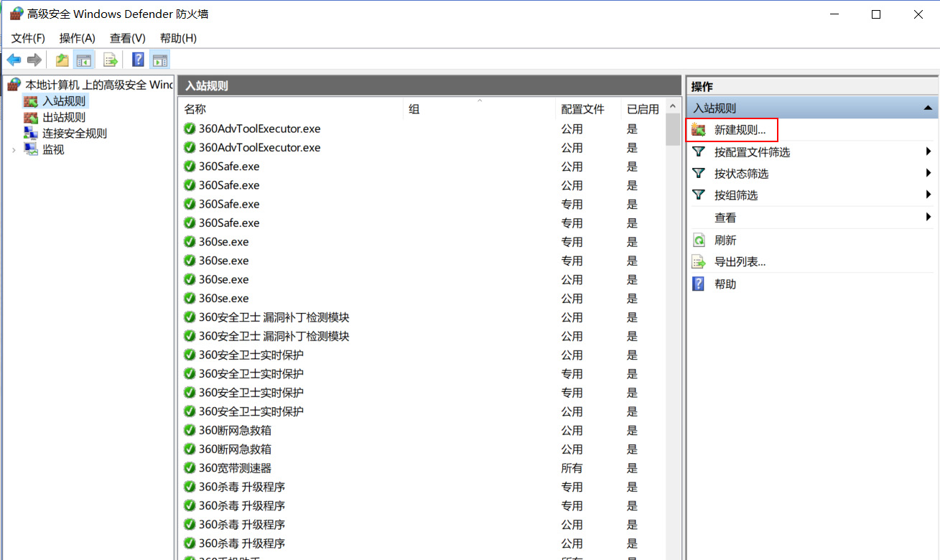Click the rule list scrollbar up arrow

pos(673,107)
